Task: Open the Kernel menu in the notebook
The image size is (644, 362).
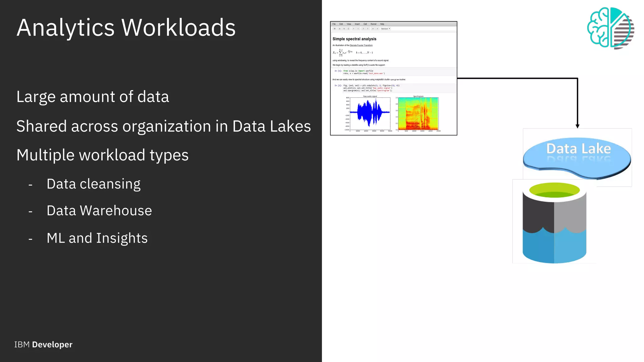Action: click(374, 24)
